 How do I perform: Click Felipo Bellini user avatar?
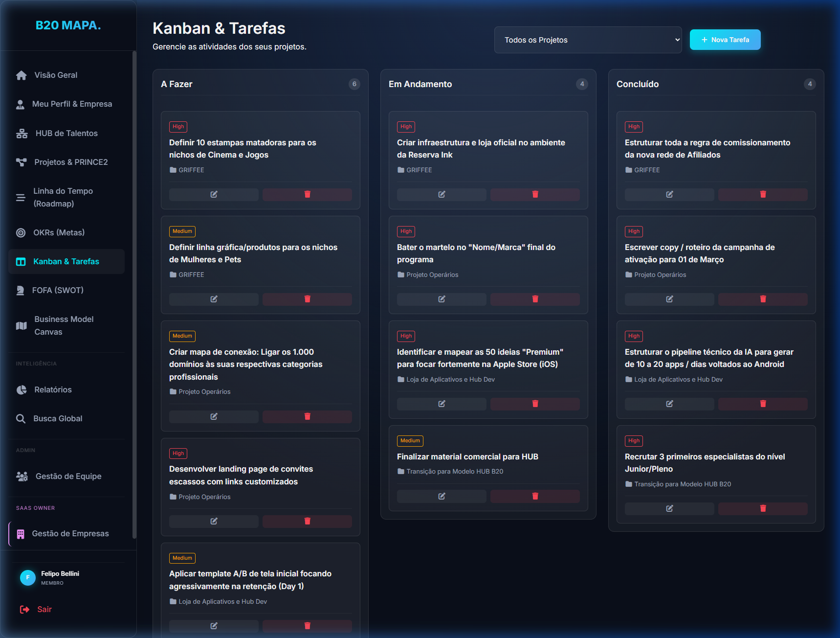27,577
